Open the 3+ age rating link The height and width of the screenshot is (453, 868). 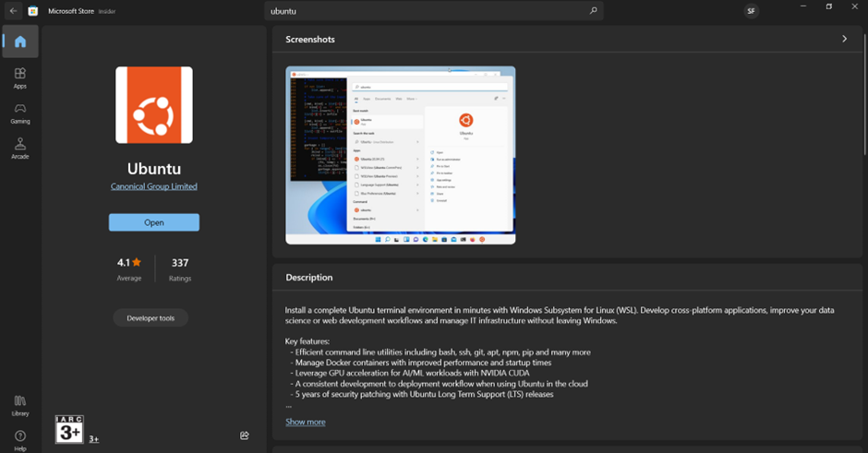[x=94, y=439]
